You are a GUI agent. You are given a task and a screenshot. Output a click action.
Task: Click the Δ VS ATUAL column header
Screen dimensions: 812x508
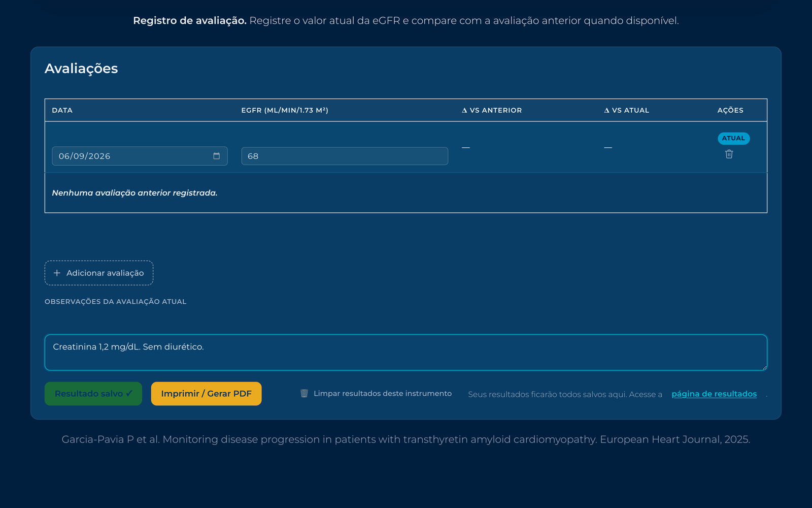626,110
